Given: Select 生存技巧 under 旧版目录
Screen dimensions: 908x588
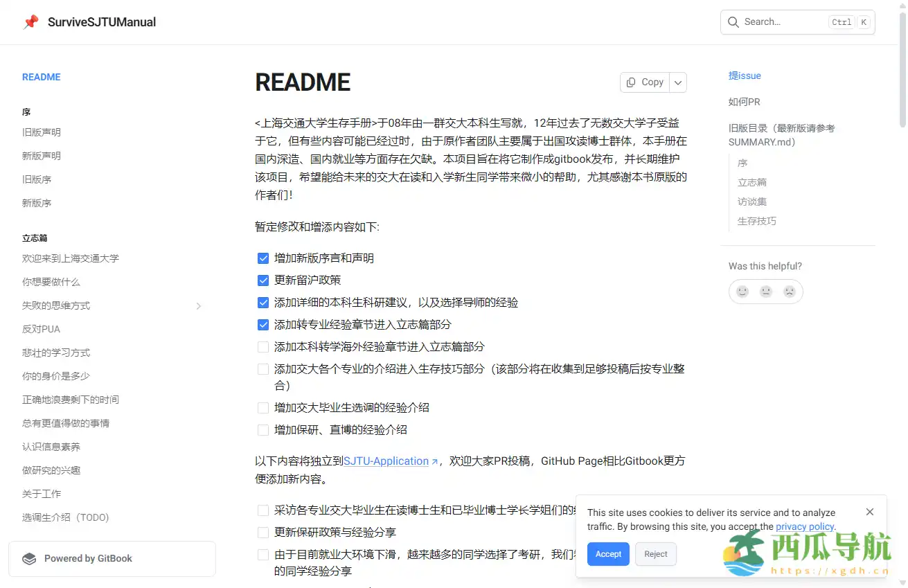Looking at the screenshot, I should 755,221.
